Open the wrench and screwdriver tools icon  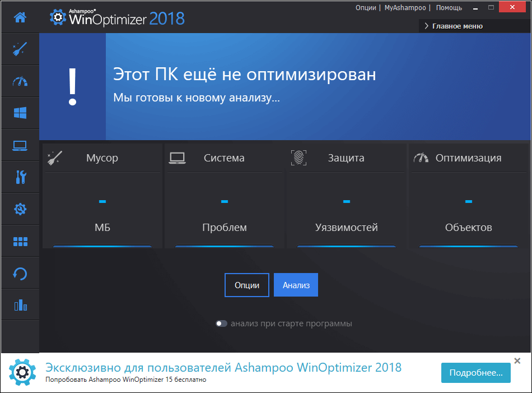pyautogui.click(x=21, y=177)
